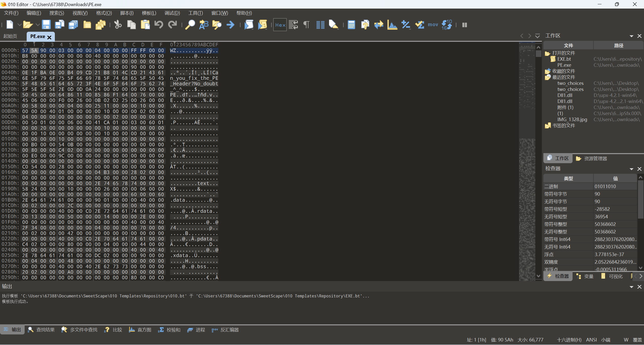Open the Convert tool with double arrows
Screen dimensions: 644x345
click(x=379, y=25)
